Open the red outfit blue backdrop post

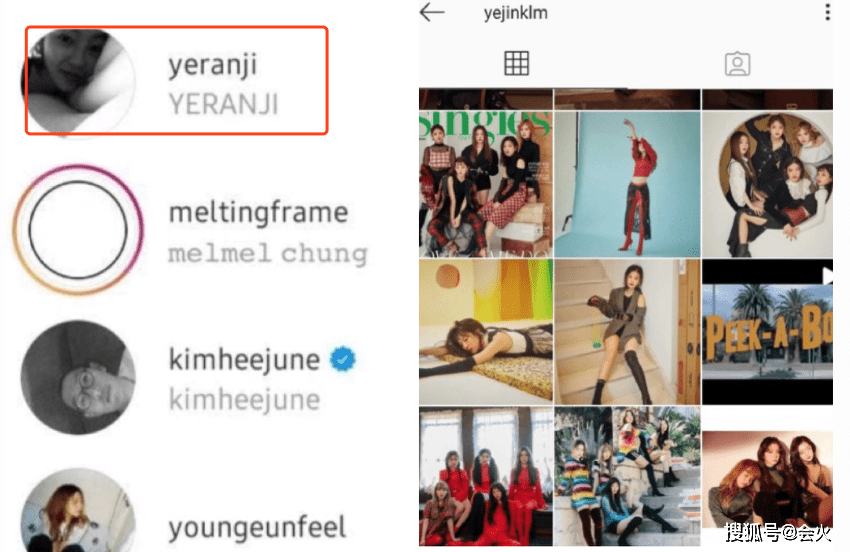[627, 184]
